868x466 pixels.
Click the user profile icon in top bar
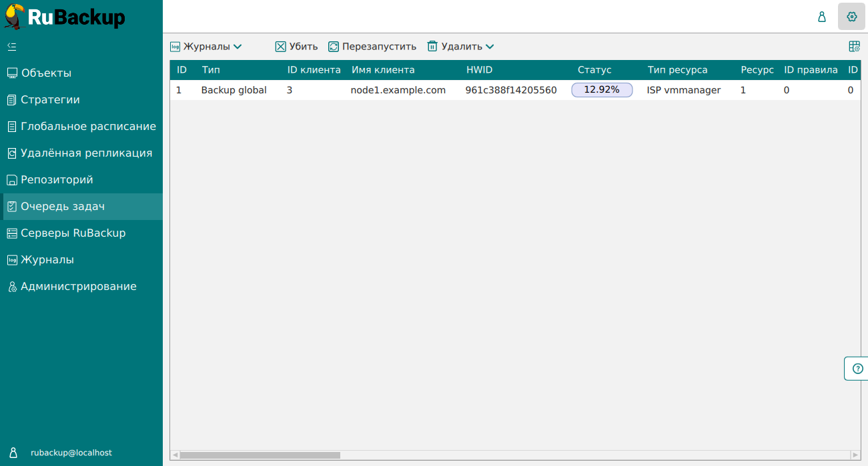tap(822, 17)
